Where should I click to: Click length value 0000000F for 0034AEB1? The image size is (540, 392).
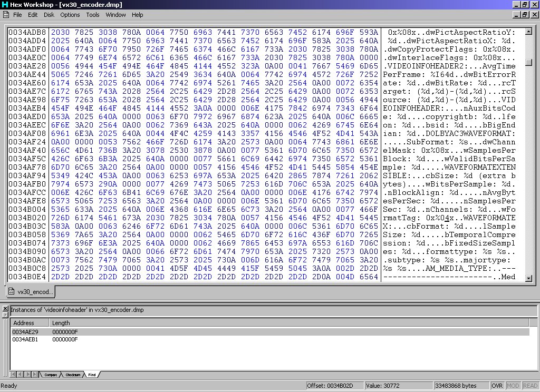point(65,339)
